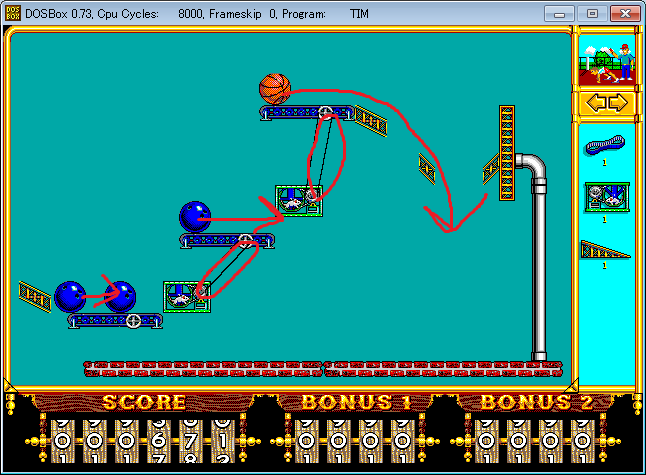Select the right brick wall floor segment

coord(443,369)
